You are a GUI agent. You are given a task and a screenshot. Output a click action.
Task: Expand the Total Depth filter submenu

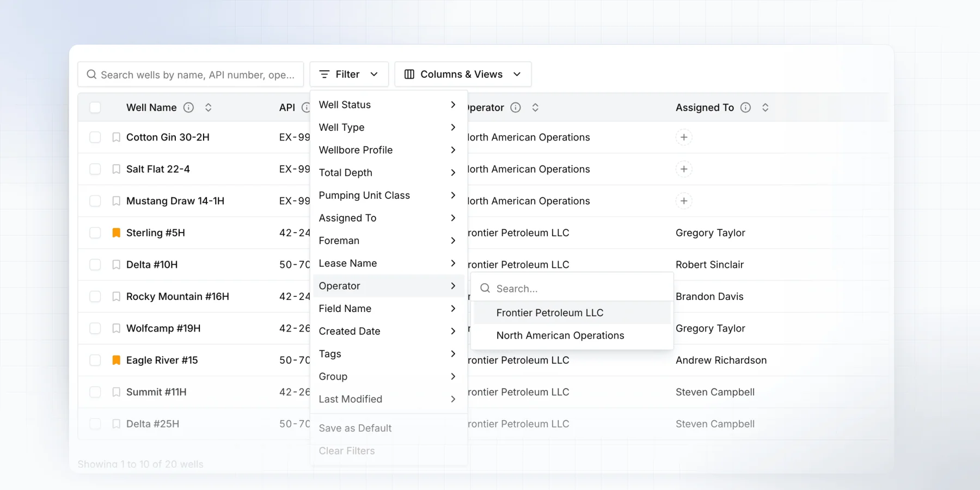coord(388,173)
